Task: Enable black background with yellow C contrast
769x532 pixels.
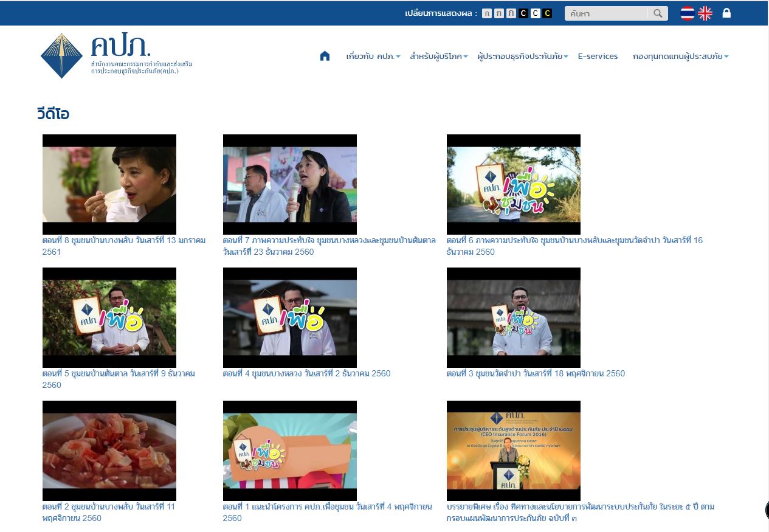Action: tap(547, 13)
